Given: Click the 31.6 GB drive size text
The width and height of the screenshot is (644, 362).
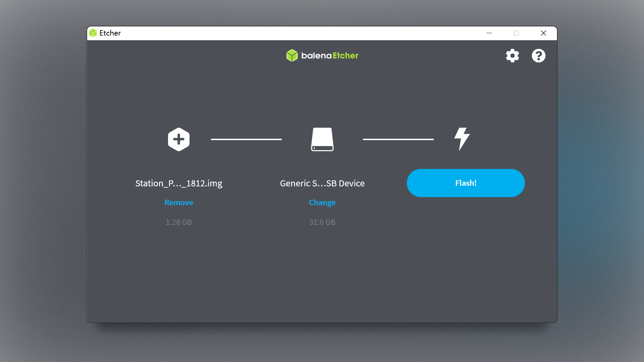Looking at the screenshot, I should [x=322, y=222].
